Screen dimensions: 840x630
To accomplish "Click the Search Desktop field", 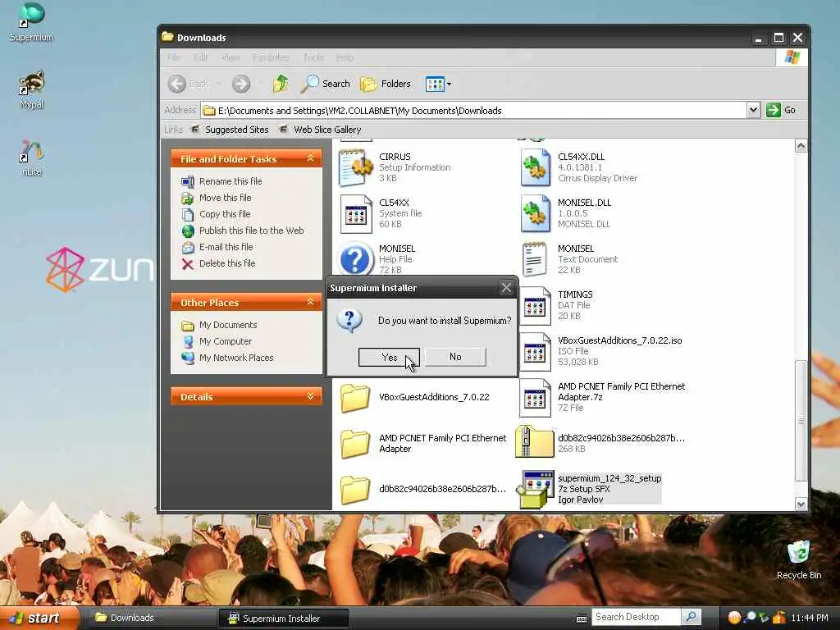I will pos(637,617).
